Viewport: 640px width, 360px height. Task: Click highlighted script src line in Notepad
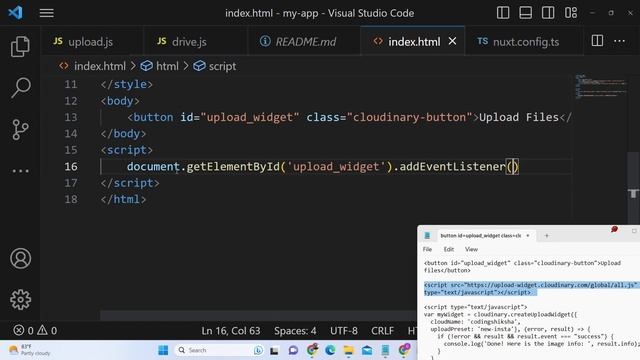[x=530, y=289]
